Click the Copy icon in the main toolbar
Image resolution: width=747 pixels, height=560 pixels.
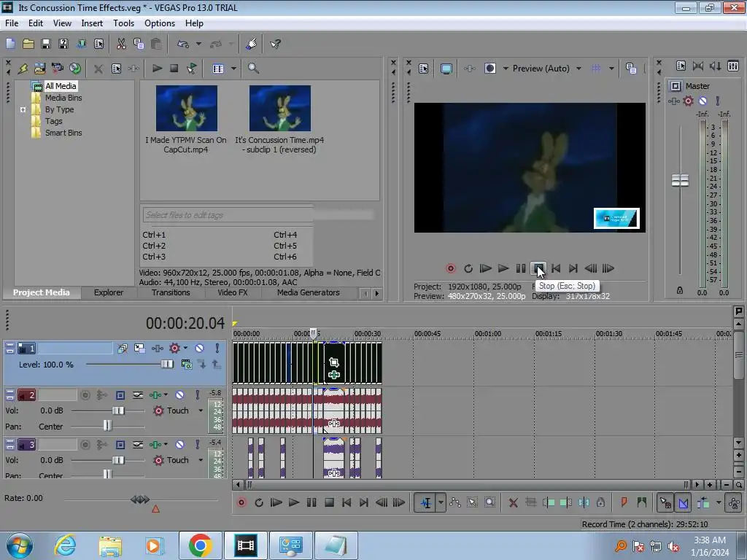pos(139,44)
